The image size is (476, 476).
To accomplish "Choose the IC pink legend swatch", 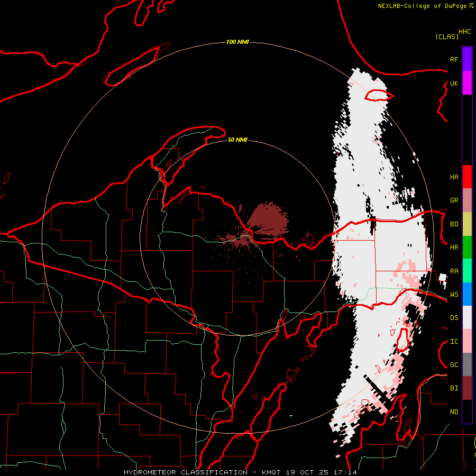I will tap(467, 341).
